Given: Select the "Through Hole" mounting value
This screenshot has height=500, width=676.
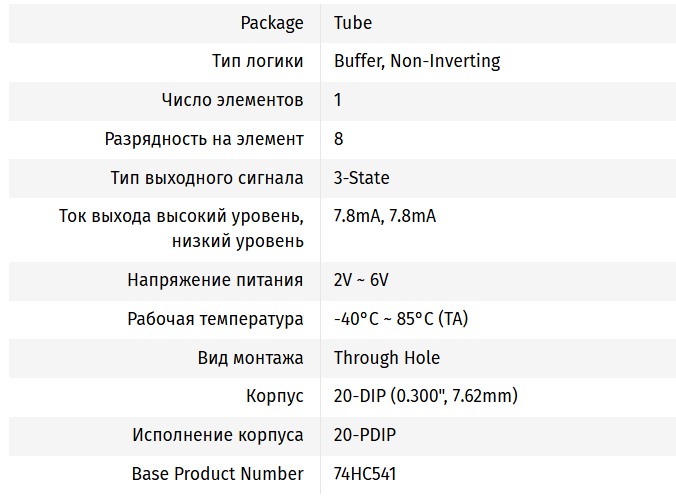Looking at the screenshot, I should [x=386, y=358].
